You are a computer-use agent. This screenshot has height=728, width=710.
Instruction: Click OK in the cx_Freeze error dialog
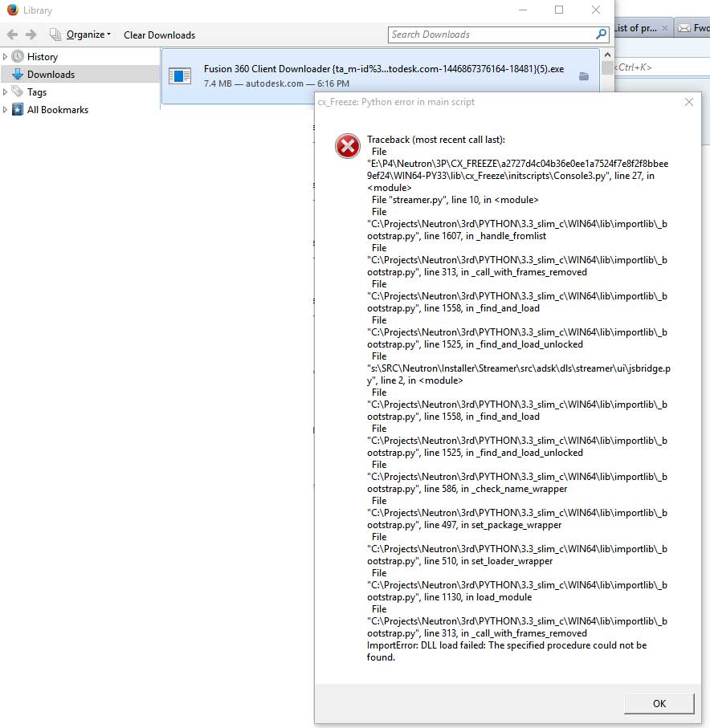tap(659, 703)
